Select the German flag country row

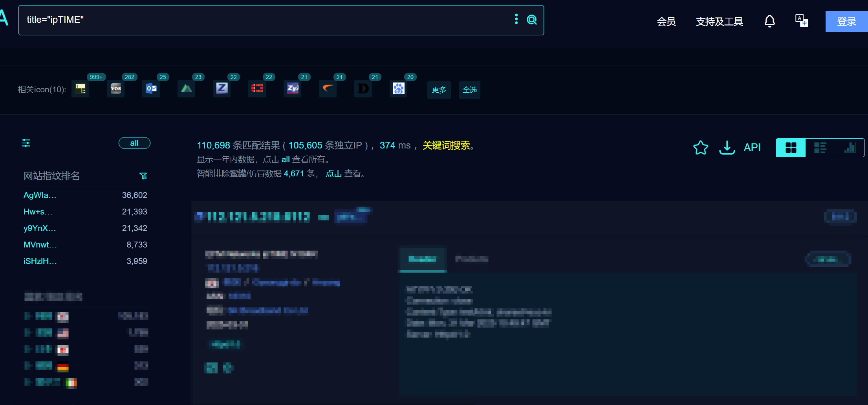[86, 366]
